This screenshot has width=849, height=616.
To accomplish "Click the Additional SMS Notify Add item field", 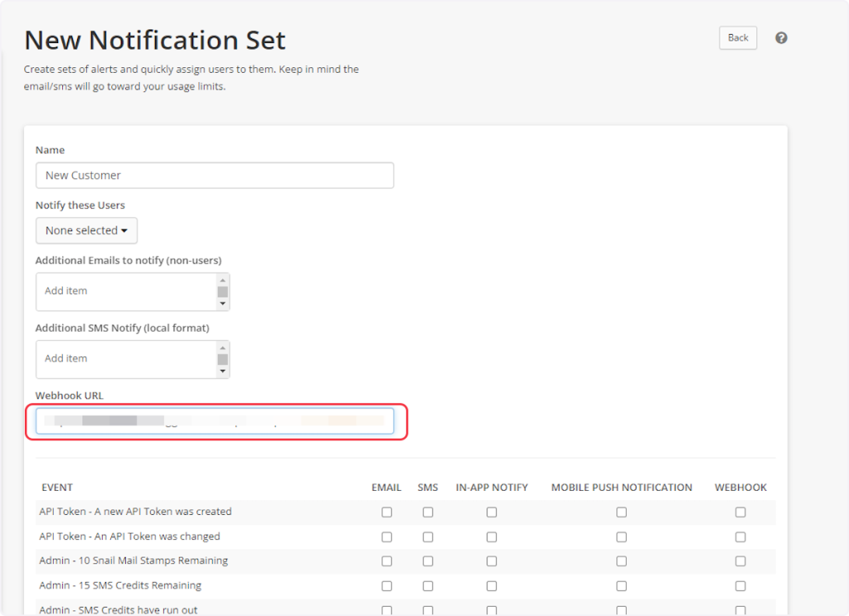I will pyautogui.click(x=126, y=359).
